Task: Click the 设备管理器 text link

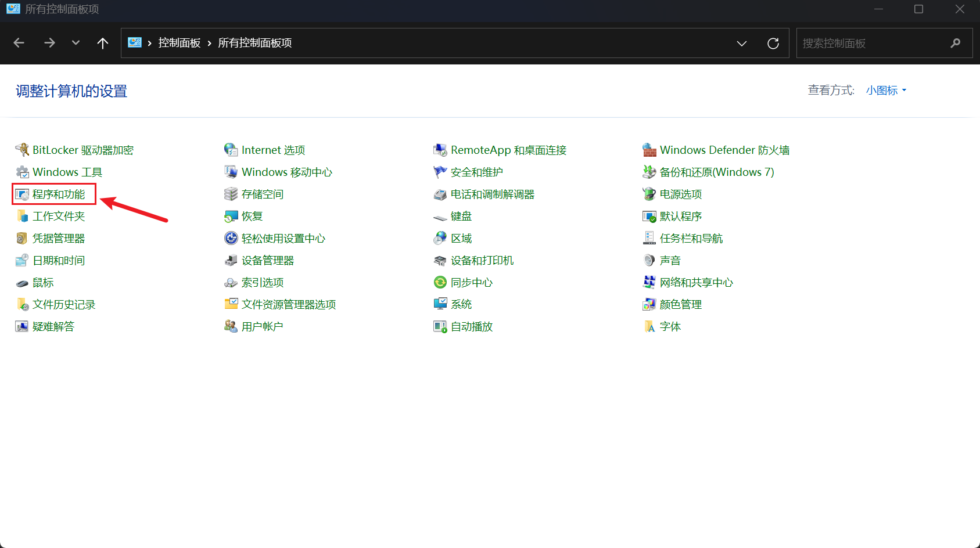Action: coord(268,260)
